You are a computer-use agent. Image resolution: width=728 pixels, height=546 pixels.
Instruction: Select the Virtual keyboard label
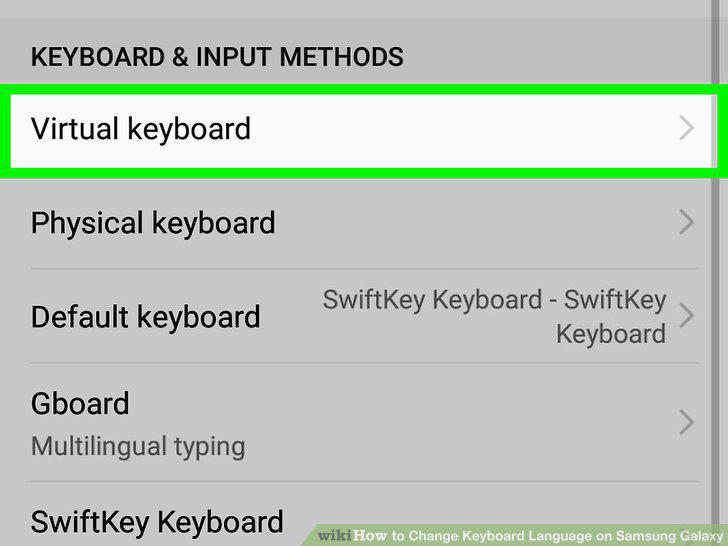[141, 129]
